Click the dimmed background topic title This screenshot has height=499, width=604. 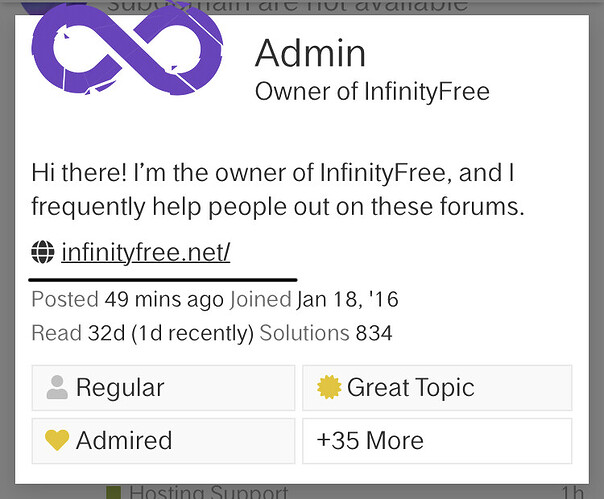(x=287, y=6)
